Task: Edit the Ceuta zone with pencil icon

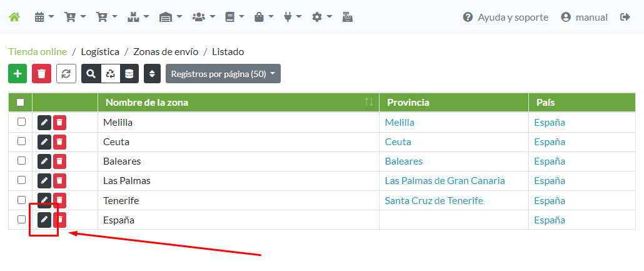Action: point(44,142)
